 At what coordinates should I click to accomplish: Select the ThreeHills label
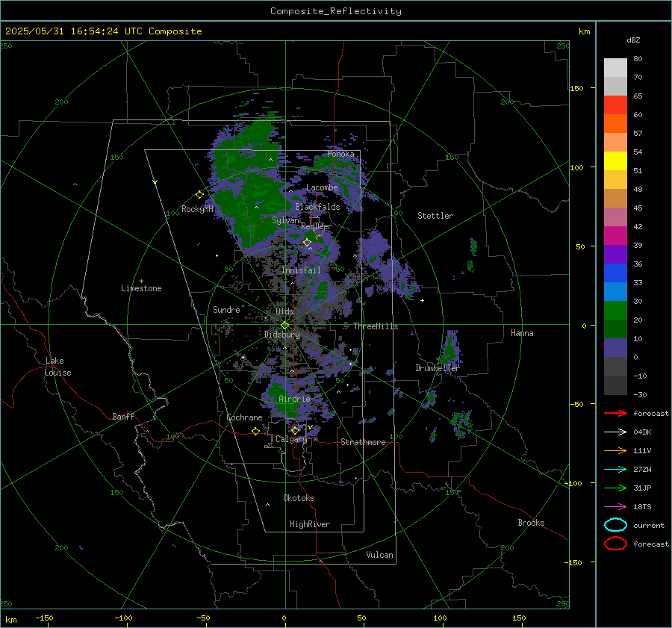coord(376,326)
